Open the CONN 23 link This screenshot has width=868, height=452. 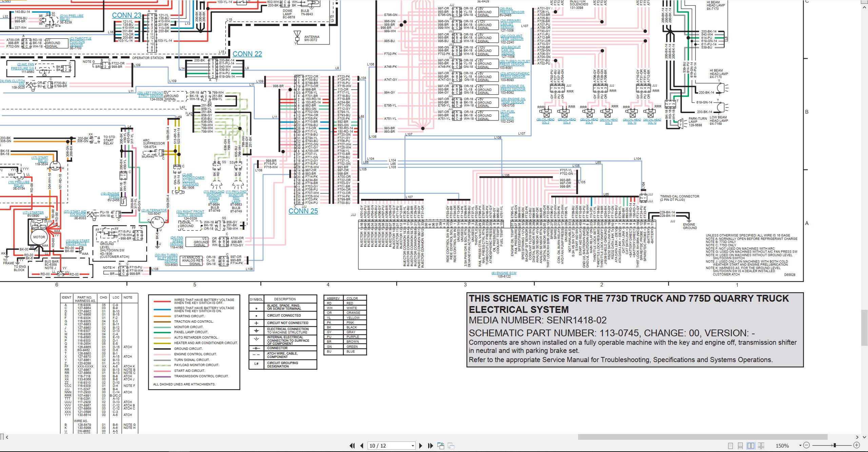point(126,15)
